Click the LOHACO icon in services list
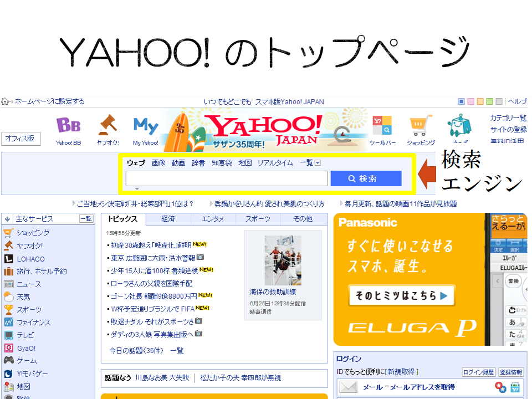This screenshot has width=532, height=399. 8,259
